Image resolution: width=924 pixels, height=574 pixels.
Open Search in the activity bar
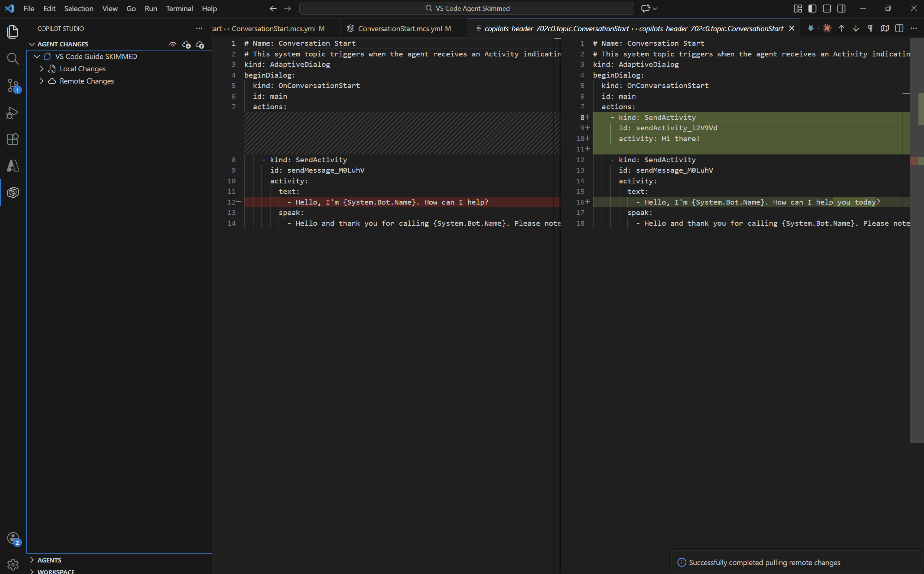click(13, 59)
